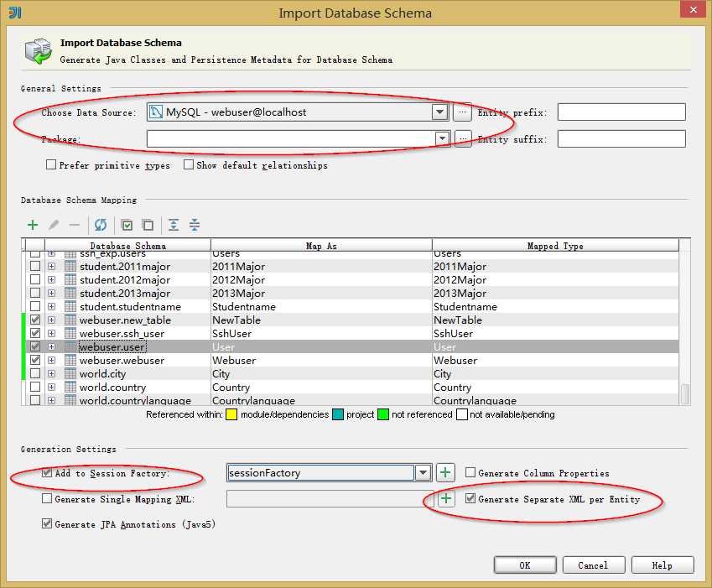Click the Cancel button
Screen dimensions: 712x588
click(x=593, y=565)
